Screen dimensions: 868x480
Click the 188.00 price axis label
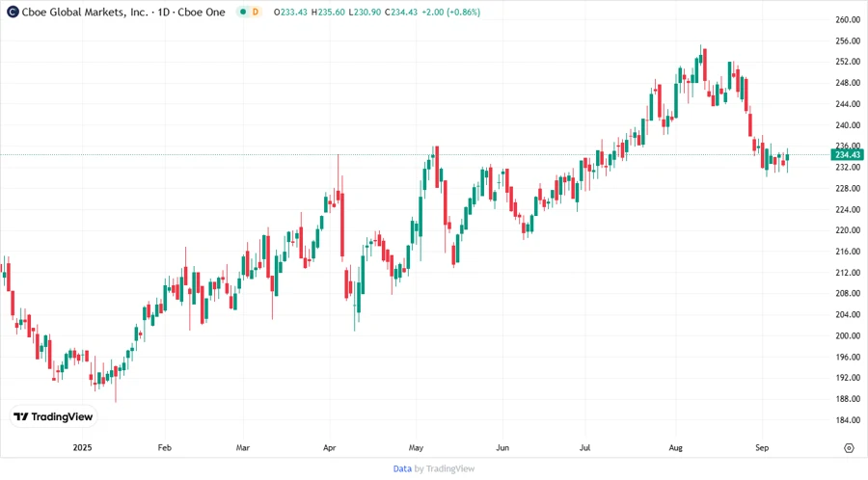(848, 399)
